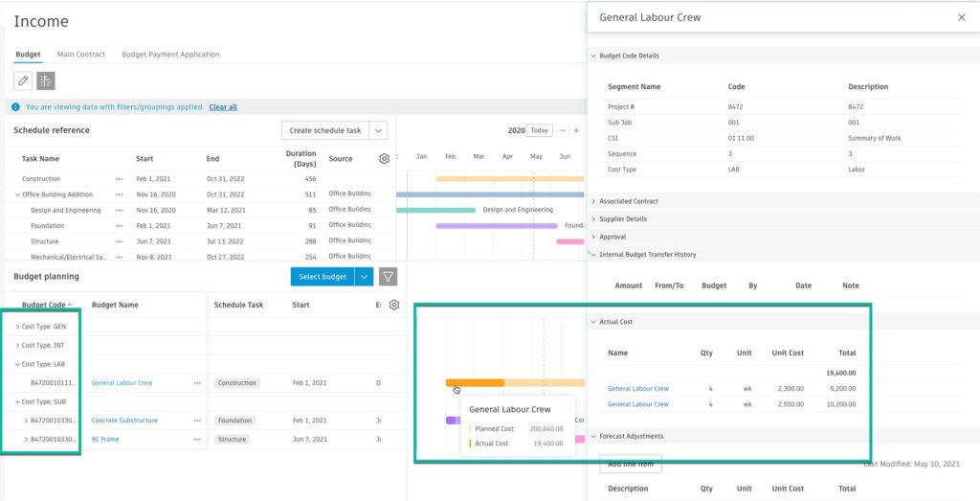
Task: Expand 84720010330 row for Concrete Substructure
Action: pyautogui.click(x=26, y=421)
